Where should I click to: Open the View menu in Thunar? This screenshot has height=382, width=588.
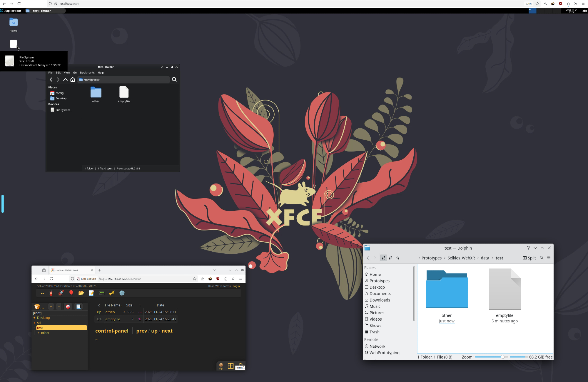(x=67, y=73)
